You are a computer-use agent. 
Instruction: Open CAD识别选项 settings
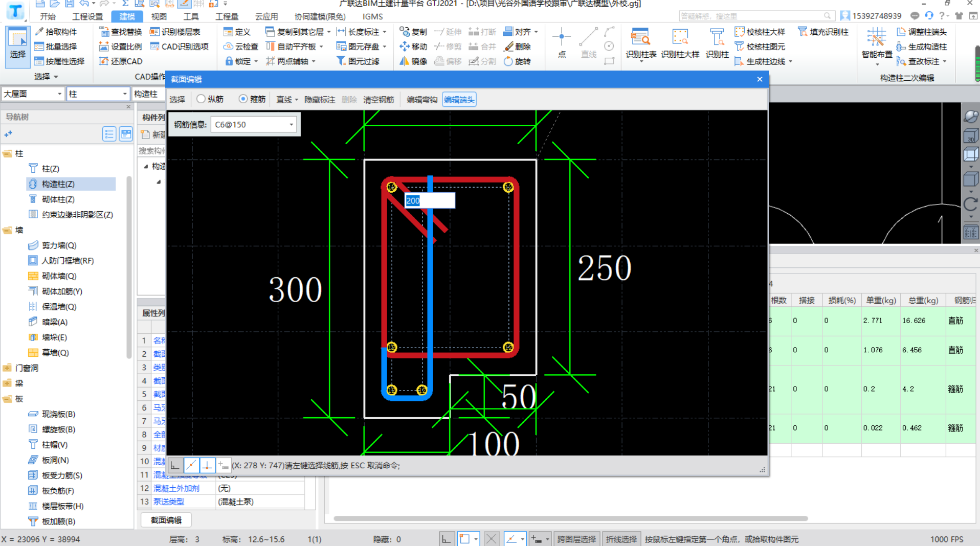180,47
